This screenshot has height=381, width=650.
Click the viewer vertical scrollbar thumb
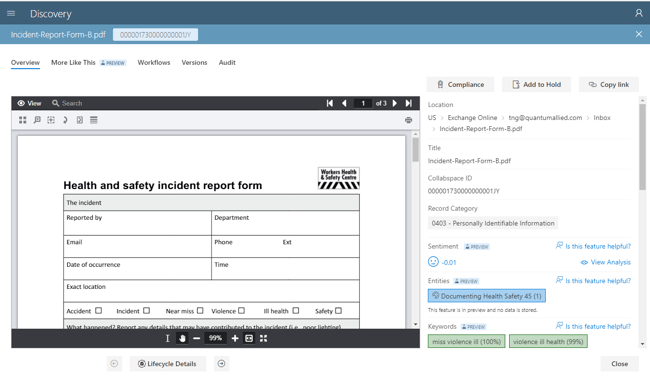pyautogui.click(x=415, y=150)
